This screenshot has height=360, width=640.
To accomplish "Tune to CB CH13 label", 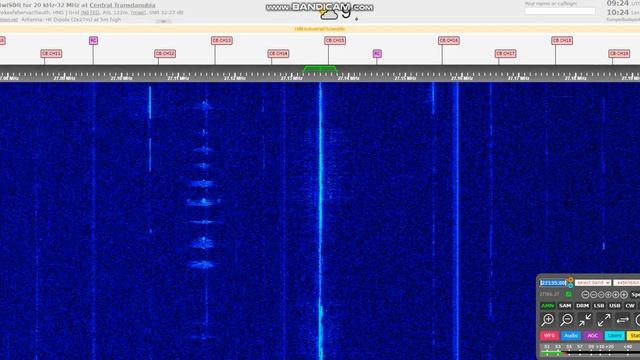I will pos(222,40).
